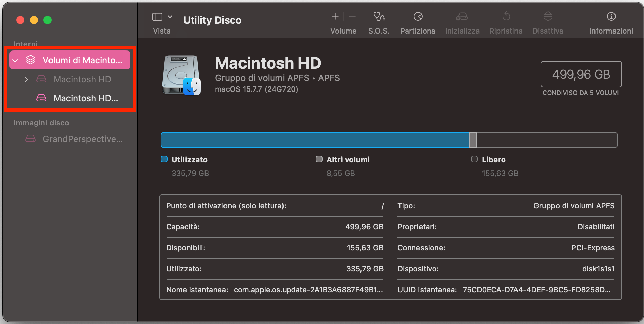This screenshot has width=644, height=324.
Task: Run S.O.S. first aid stethoscope icon
Action: tap(379, 16)
